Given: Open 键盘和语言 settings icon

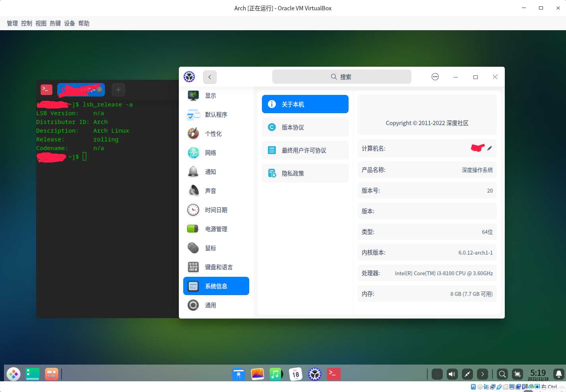Looking at the screenshot, I should tap(193, 267).
